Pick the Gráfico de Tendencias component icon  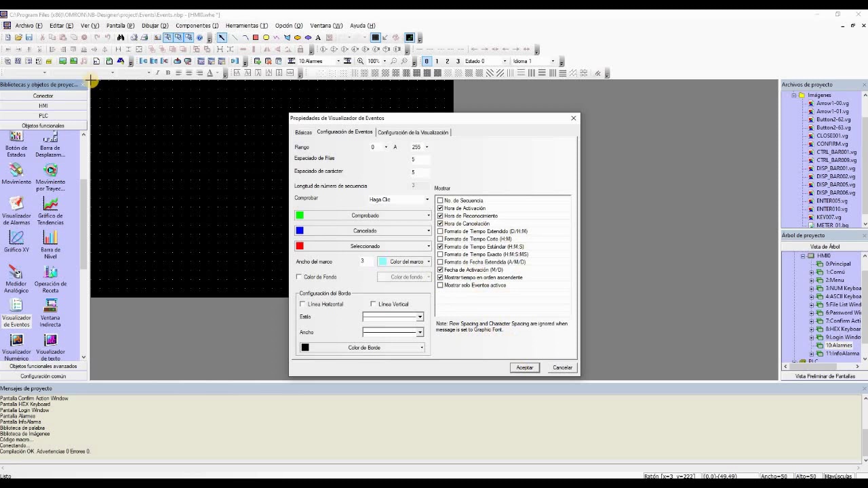50,204
